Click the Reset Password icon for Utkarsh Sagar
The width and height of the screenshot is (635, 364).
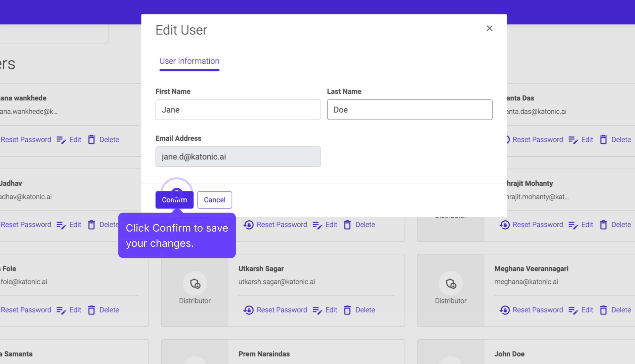point(249,310)
